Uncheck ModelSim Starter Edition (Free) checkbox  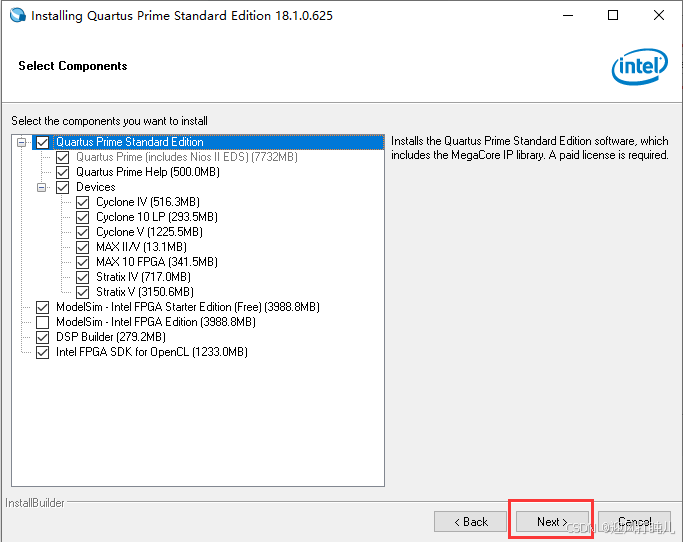pyautogui.click(x=42, y=307)
